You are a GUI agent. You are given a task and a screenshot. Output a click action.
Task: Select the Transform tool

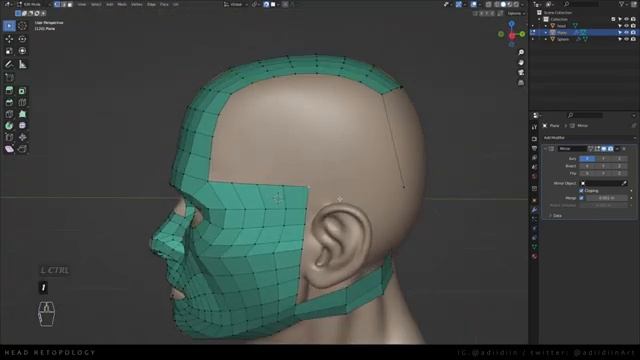(x=22, y=51)
